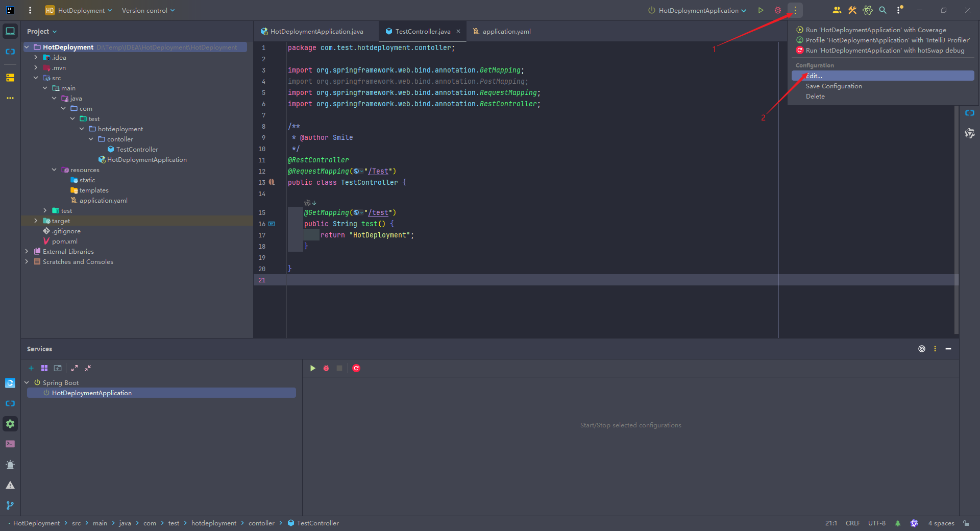This screenshot has width=980, height=531.
Task: Click the Debug bug icon in top toolbar
Action: click(x=778, y=10)
